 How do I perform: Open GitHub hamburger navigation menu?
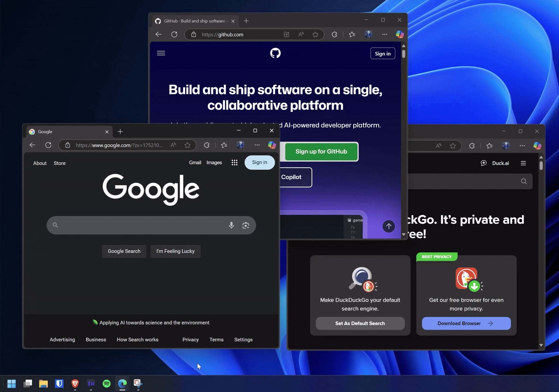(161, 53)
